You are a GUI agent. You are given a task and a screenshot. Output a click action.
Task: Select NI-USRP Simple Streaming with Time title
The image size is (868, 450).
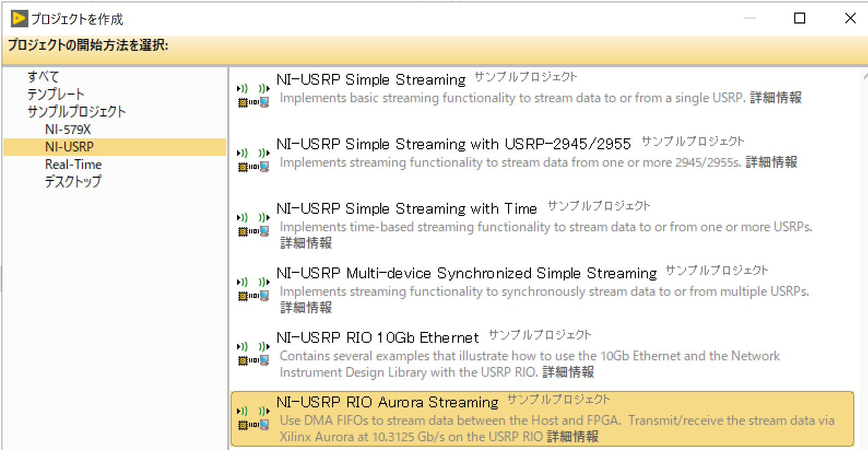pyautogui.click(x=407, y=209)
